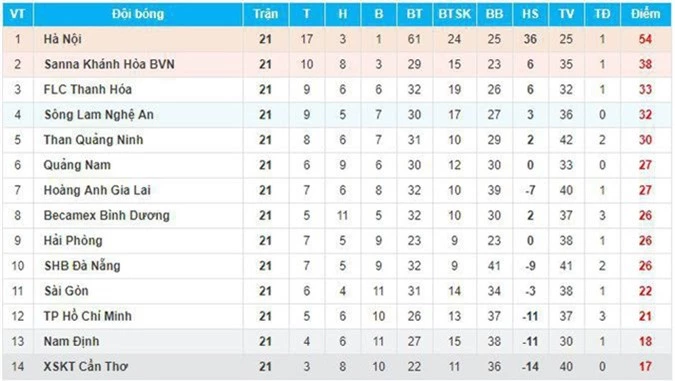Select FLC Thanh Hóa team name

pyautogui.click(x=88, y=90)
